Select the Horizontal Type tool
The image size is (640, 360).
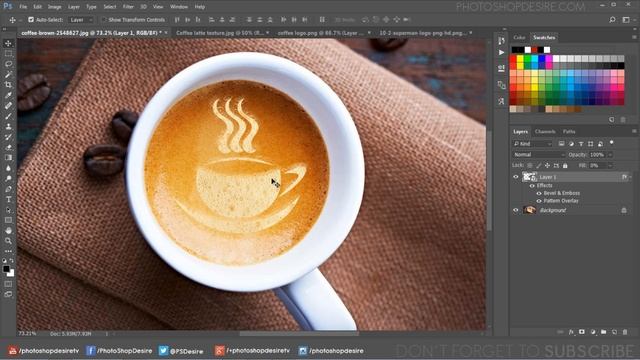pyautogui.click(x=8, y=199)
